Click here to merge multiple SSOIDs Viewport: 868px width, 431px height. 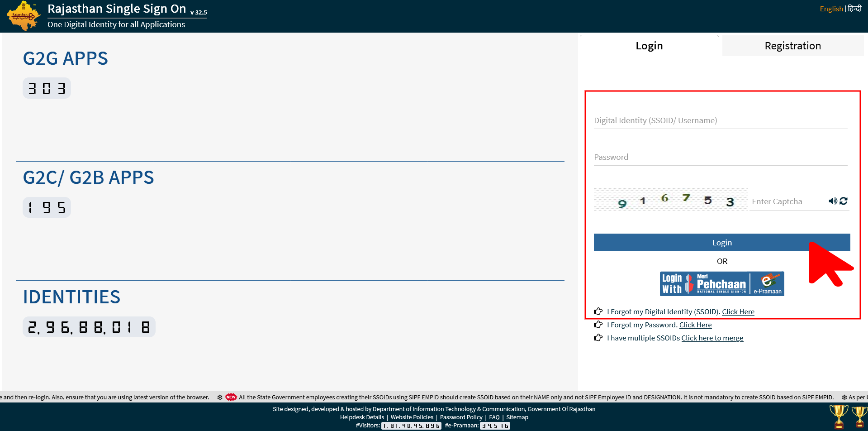tap(712, 338)
